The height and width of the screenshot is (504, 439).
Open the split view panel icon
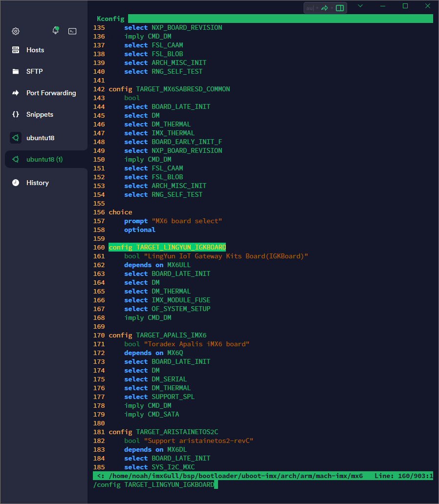tap(340, 8)
